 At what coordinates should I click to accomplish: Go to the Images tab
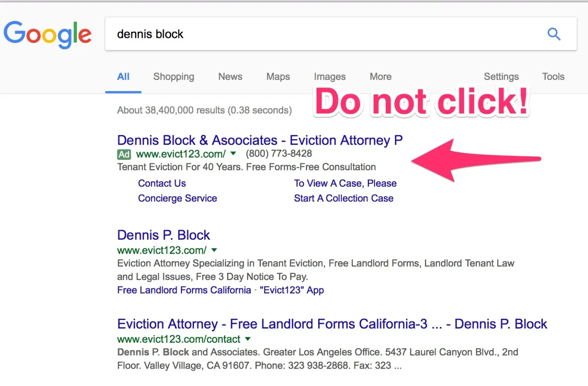329,76
